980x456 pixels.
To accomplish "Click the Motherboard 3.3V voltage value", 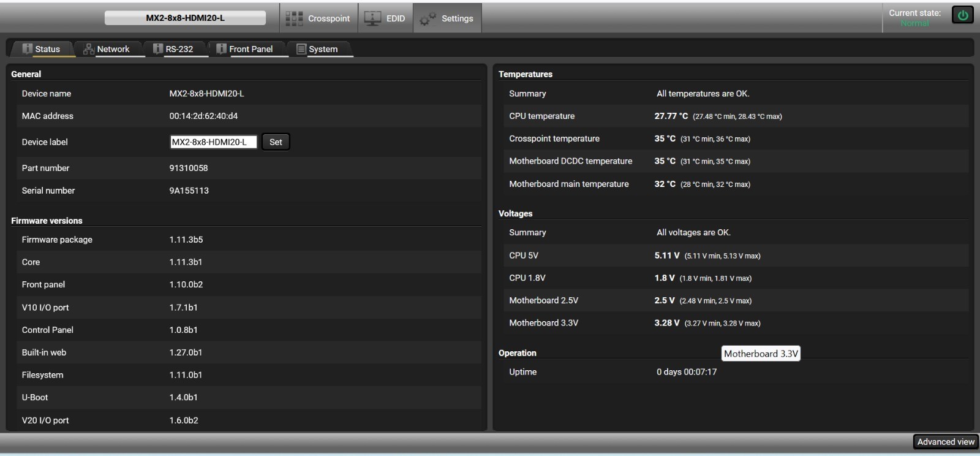I will (x=667, y=323).
